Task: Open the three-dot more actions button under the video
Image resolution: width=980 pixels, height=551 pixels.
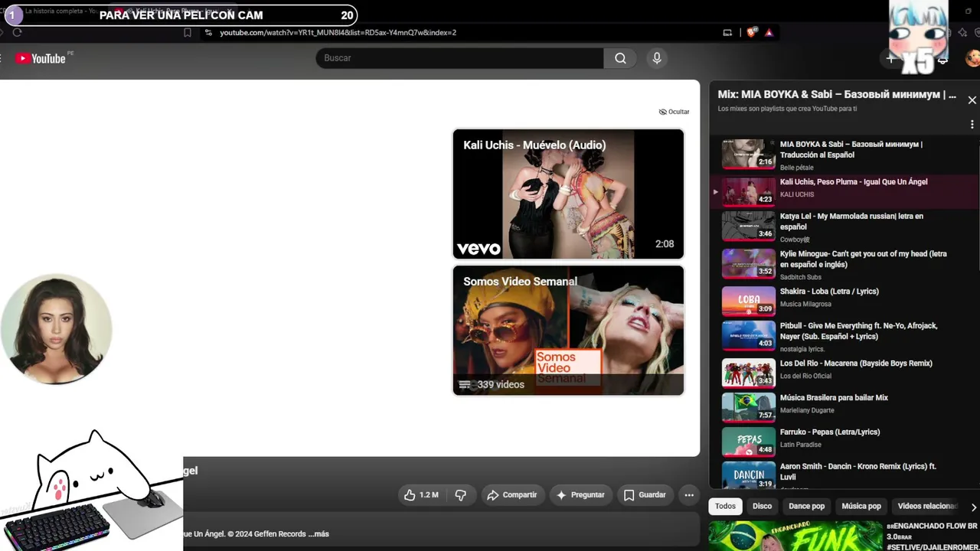Action: [689, 495]
